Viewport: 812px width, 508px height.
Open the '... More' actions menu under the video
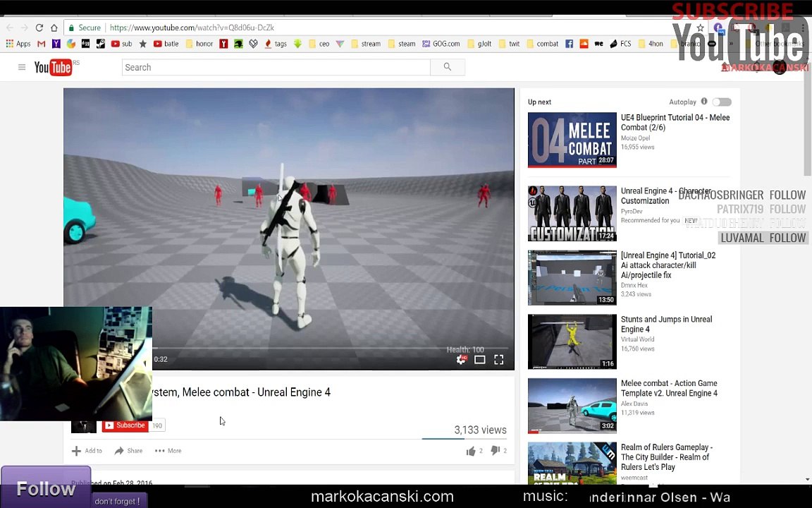point(168,451)
